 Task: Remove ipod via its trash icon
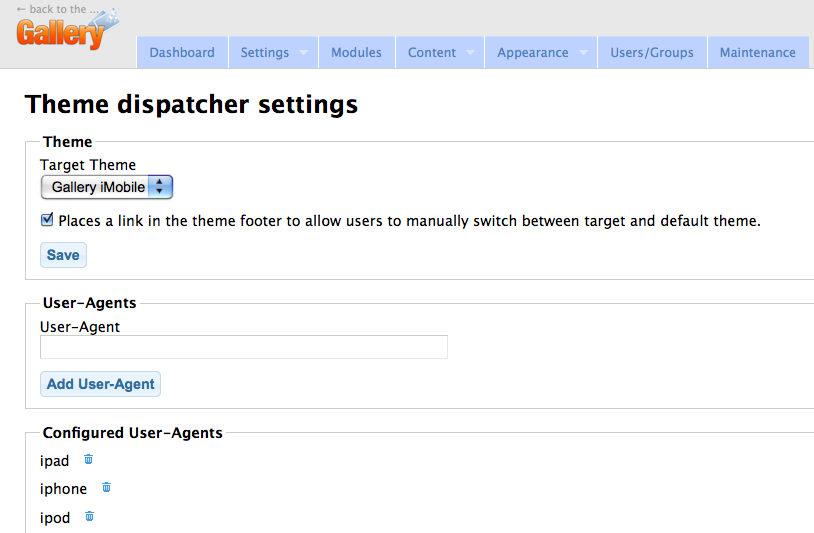tap(89, 516)
